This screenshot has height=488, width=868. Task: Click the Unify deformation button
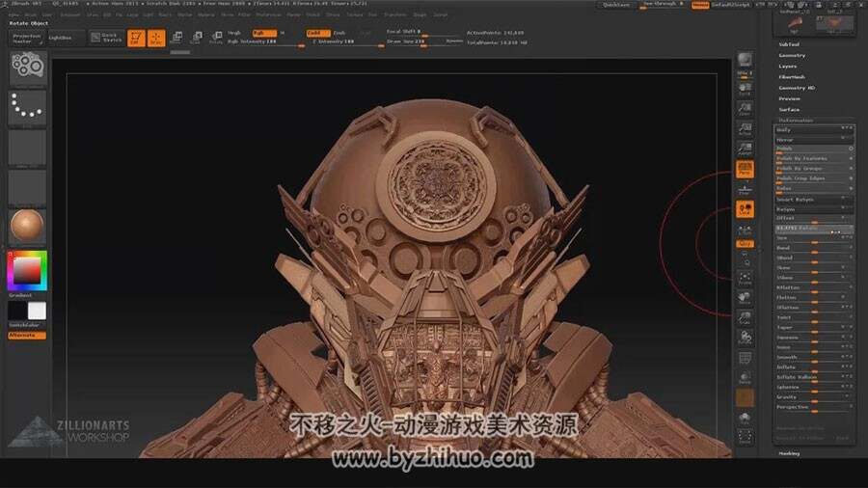pyautogui.click(x=814, y=130)
